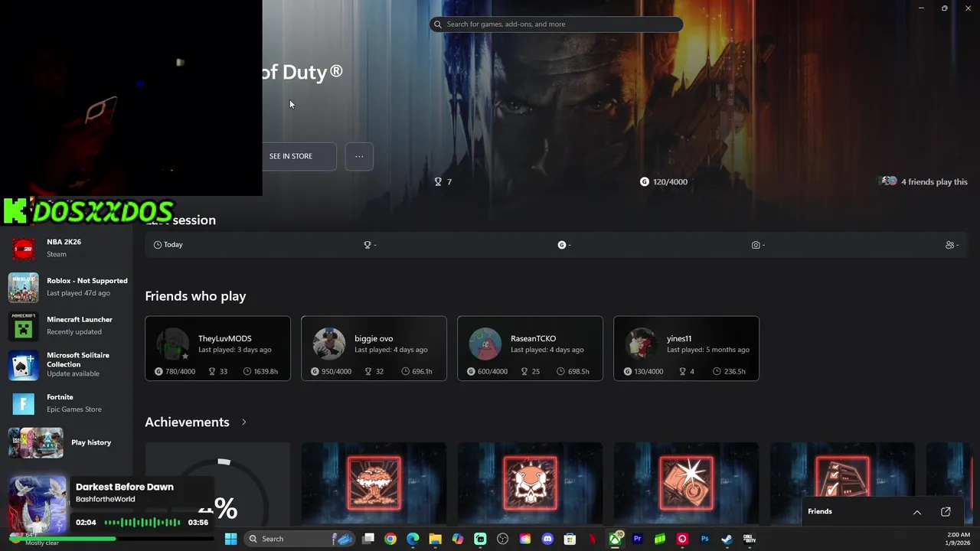Open Discord from taskbar
980x551 pixels.
point(547,539)
